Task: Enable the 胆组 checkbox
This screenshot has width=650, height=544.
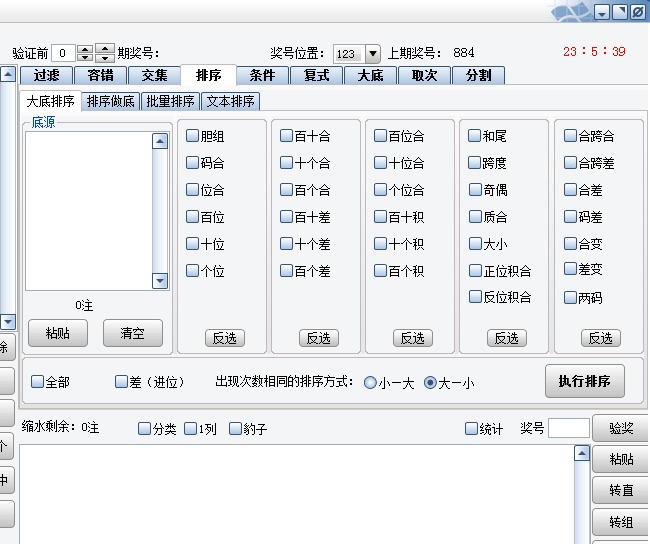Action: (x=193, y=136)
